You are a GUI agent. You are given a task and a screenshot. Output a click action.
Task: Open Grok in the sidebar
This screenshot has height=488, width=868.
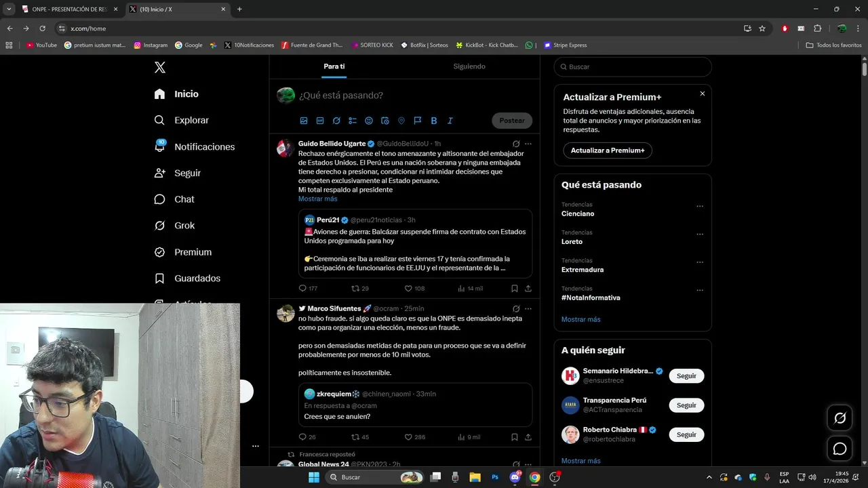(x=174, y=226)
